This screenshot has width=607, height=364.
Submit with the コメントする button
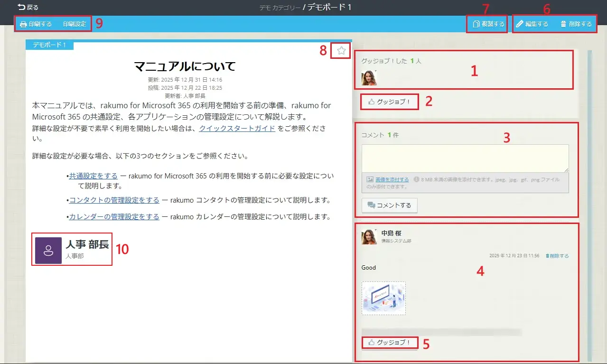[x=390, y=205]
